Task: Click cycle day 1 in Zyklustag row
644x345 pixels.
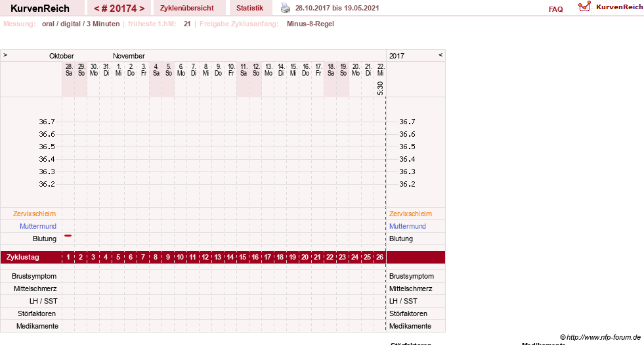Action: coord(68,258)
